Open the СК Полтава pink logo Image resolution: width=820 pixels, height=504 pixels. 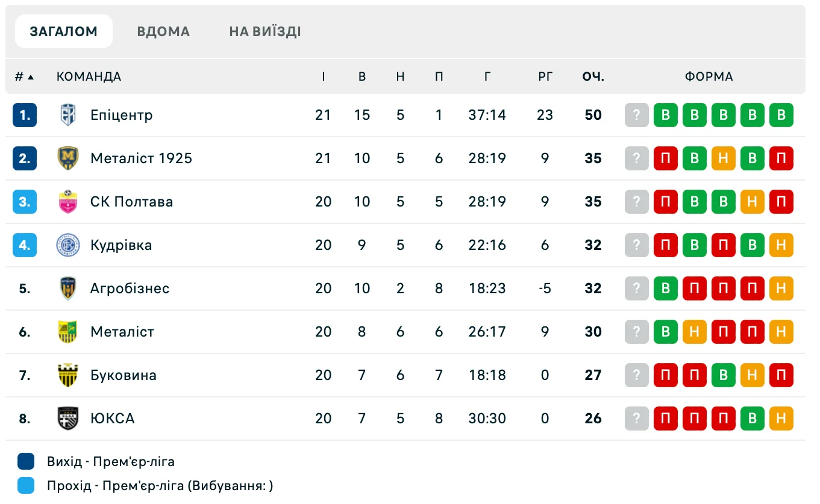pos(68,202)
